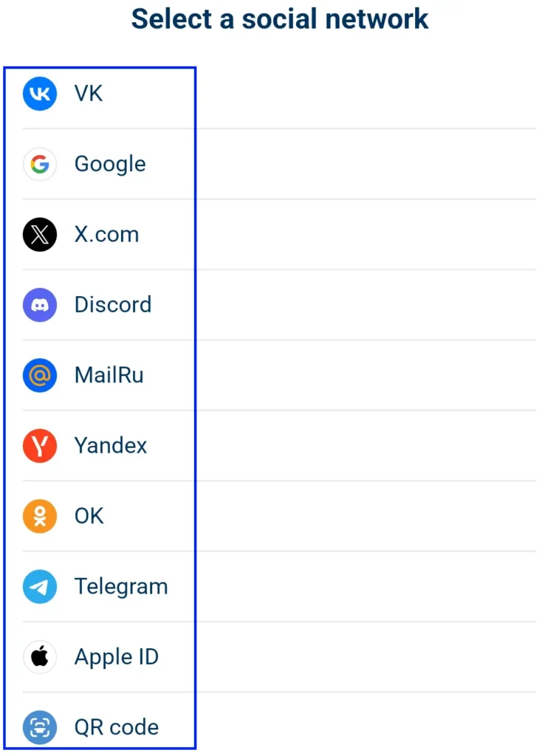
Task: Select the Google icon
Action: click(40, 164)
